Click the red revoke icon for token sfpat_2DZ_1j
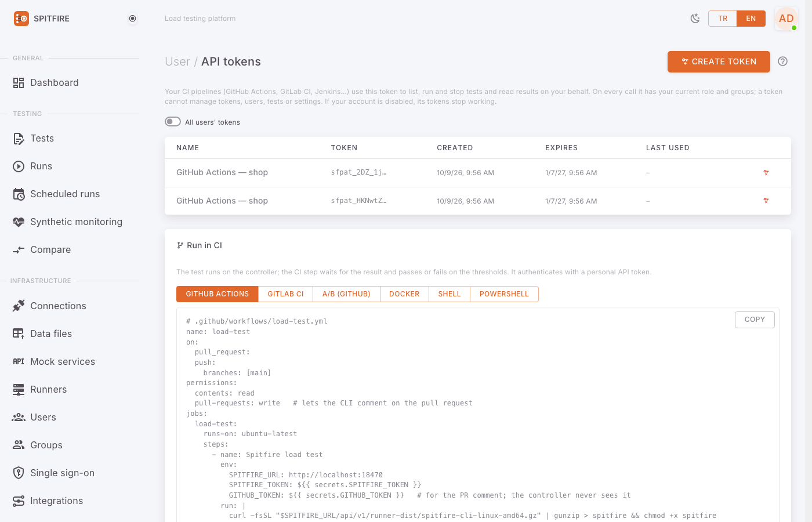Viewport: 812px width, 522px height. click(766, 173)
